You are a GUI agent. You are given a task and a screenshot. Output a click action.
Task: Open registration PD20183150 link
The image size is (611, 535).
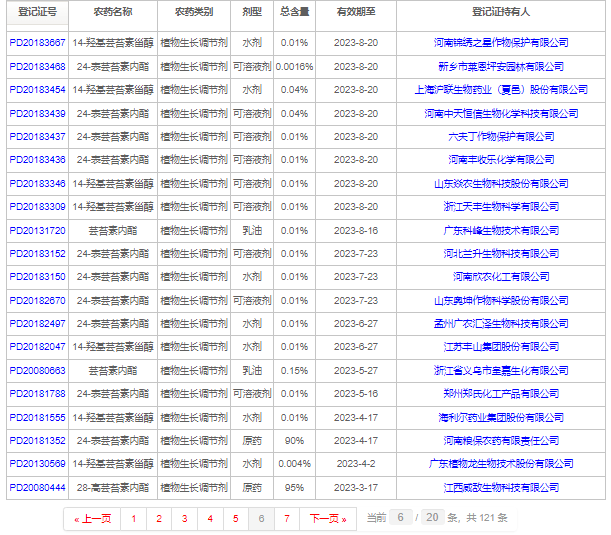(x=37, y=277)
